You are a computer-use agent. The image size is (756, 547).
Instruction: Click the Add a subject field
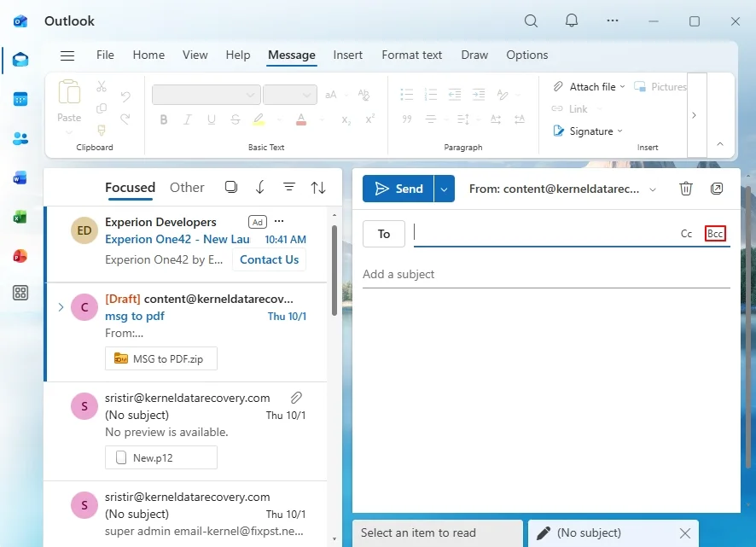click(x=546, y=275)
